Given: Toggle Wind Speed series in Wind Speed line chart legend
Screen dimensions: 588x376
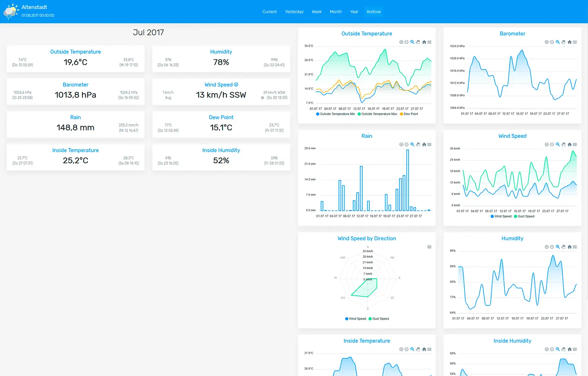Looking at the screenshot, I should [501, 216].
